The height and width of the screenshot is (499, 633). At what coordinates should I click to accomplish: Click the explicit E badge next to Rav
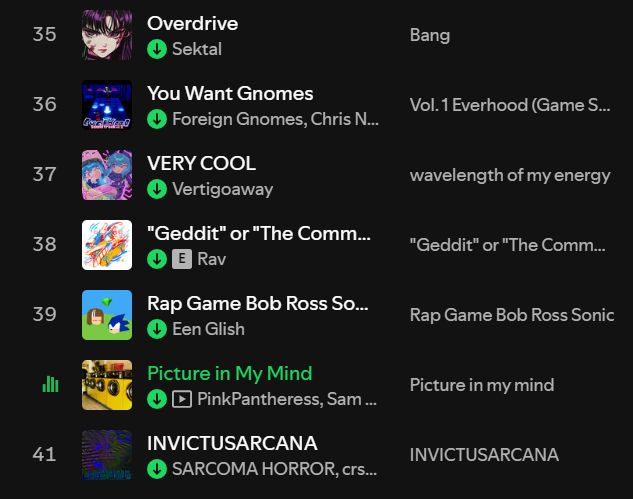click(182, 259)
